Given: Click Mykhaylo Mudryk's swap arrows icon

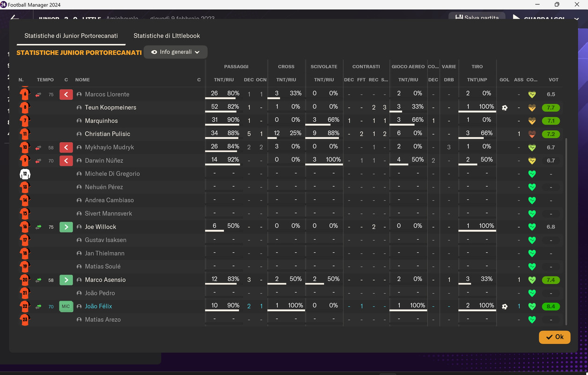Looking at the screenshot, I should [38, 148].
